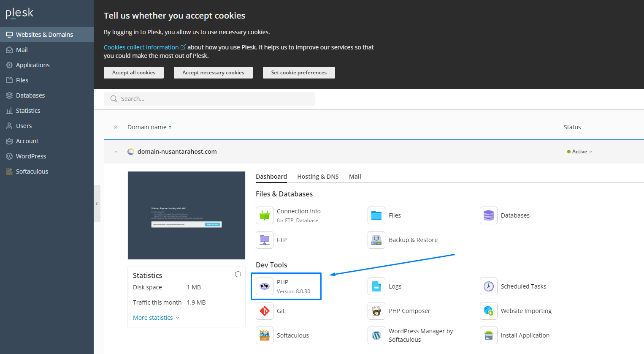The height and width of the screenshot is (354, 644).
Task: Click the Backup & Restore icon
Action: pyautogui.click(x=376, y=240)
